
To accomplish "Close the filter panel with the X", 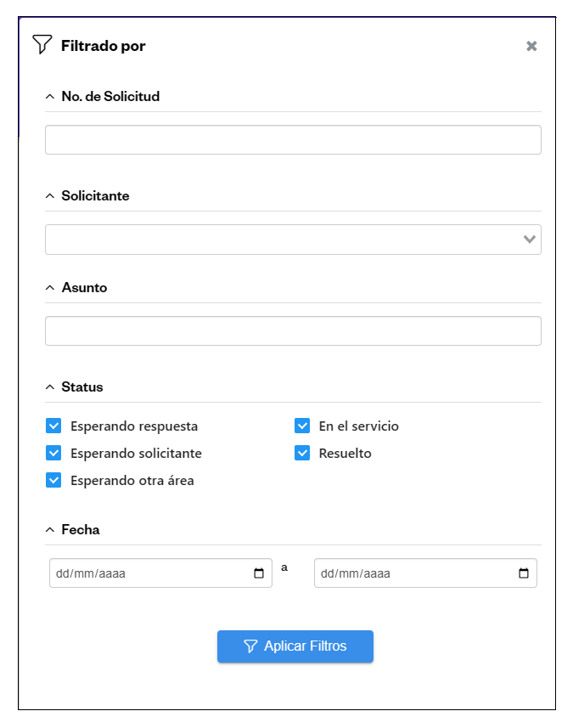I will point(531,46).
